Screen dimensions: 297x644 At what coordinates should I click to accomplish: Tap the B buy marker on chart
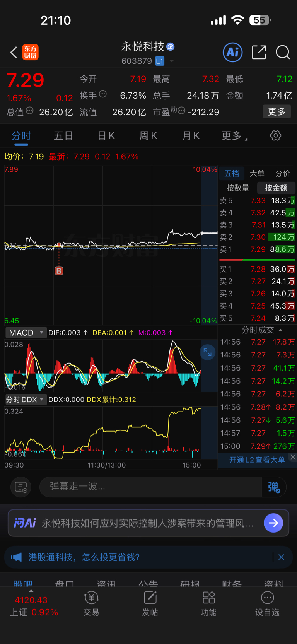click(59, 271)
